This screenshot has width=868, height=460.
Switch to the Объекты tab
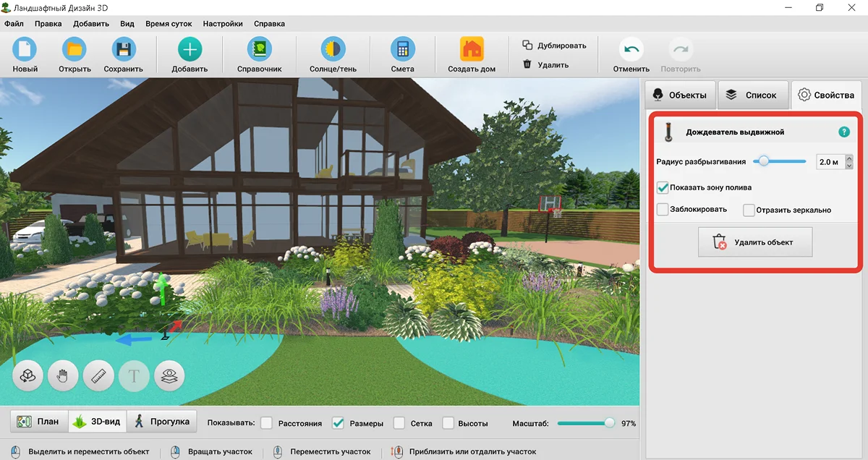coord(680,95)
